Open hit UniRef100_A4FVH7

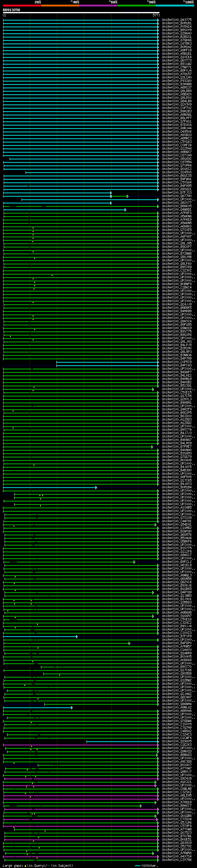click(177, 237)
